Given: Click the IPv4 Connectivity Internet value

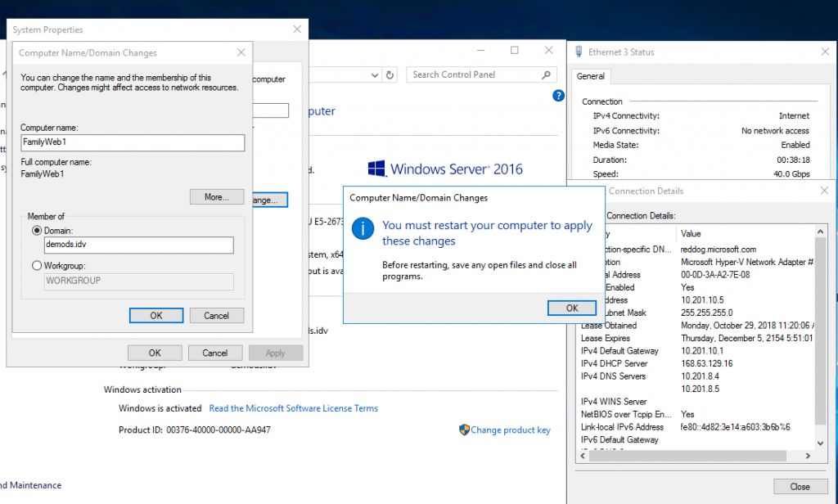Looking at the screenshot, I should 794,116.
